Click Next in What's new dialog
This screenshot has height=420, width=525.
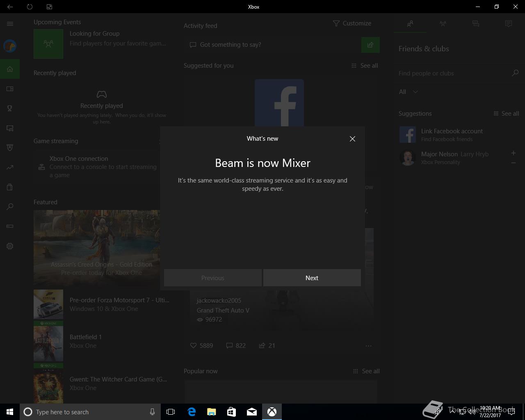click(x=312, y=278)
